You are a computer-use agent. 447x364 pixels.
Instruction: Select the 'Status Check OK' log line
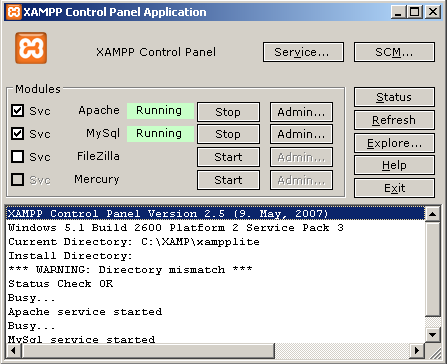coord(216,284)
